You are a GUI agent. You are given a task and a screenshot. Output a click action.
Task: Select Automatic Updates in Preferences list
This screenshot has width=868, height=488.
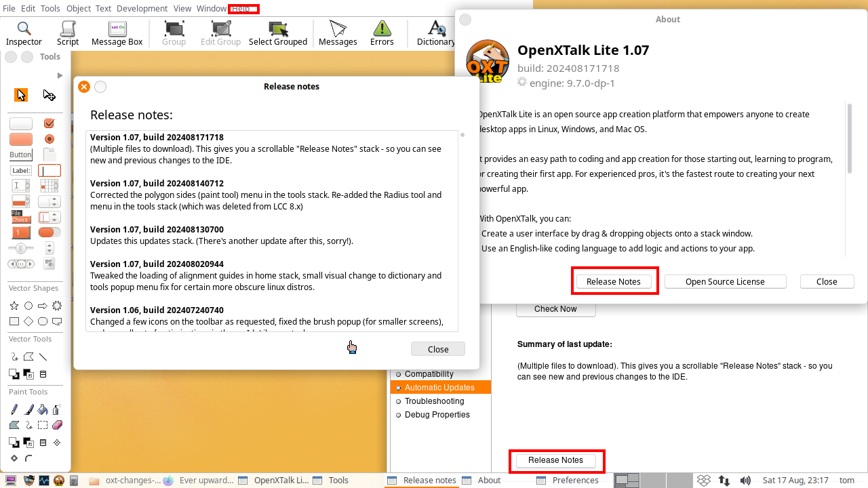pos(439,388)
